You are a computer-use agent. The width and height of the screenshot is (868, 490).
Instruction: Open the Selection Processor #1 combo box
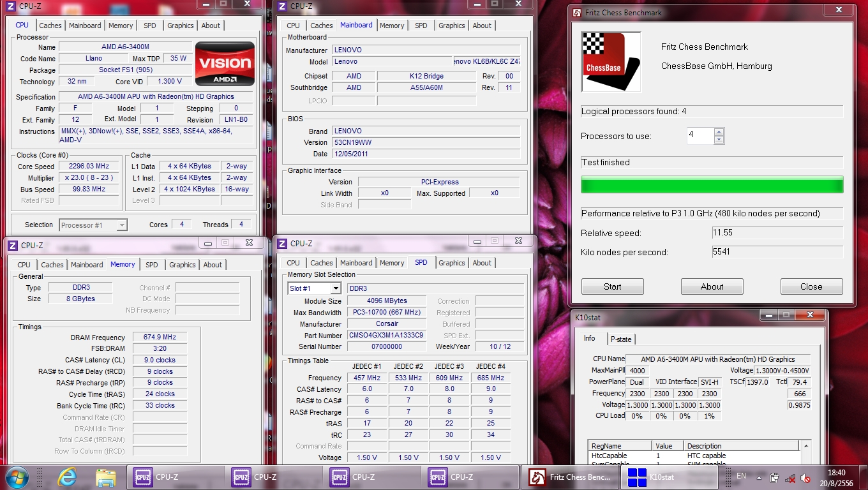(93, 225)
